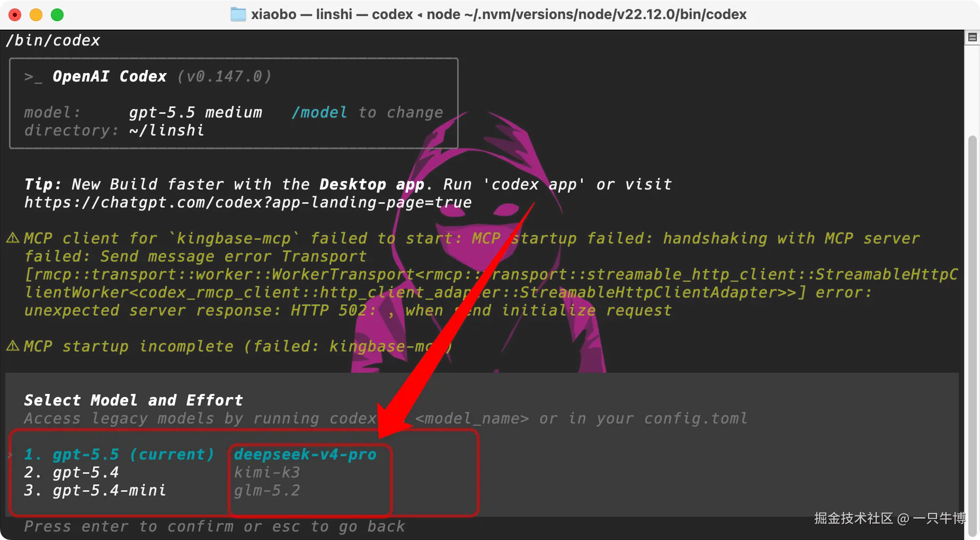Click the warning icon beside MCP client error
This screenshot has height=540, width=980.
tap(13, 238)
